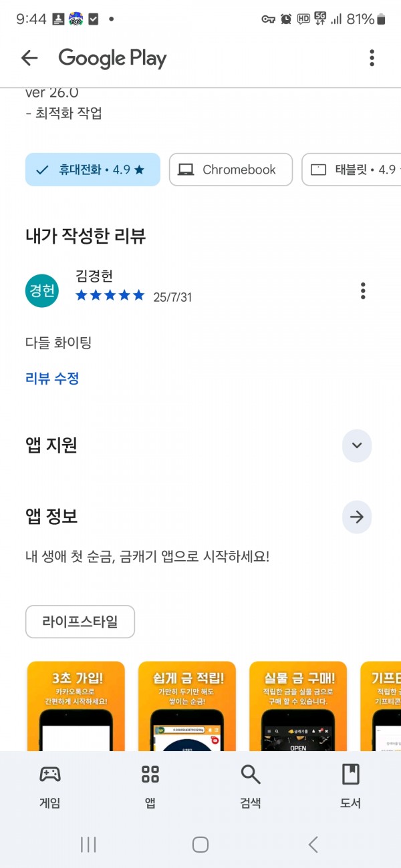Tap the back arrow in Google Play header
Viewport: 401px width, 868px height.
click(x=29, y=58)
